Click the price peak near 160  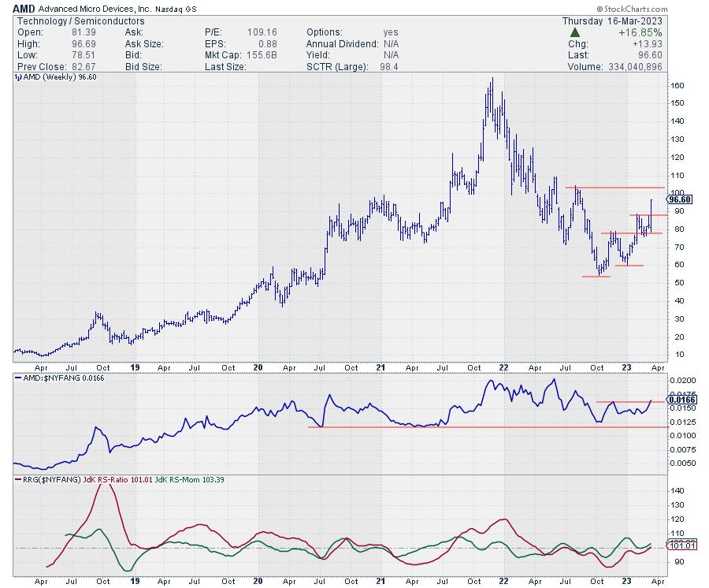[x=492, y=80]
